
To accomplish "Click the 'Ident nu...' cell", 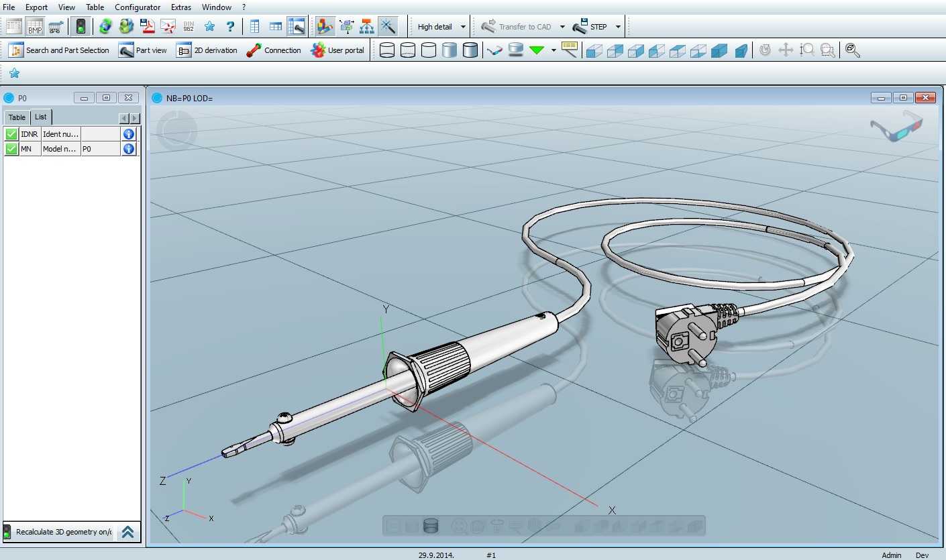I will [61, 134].
